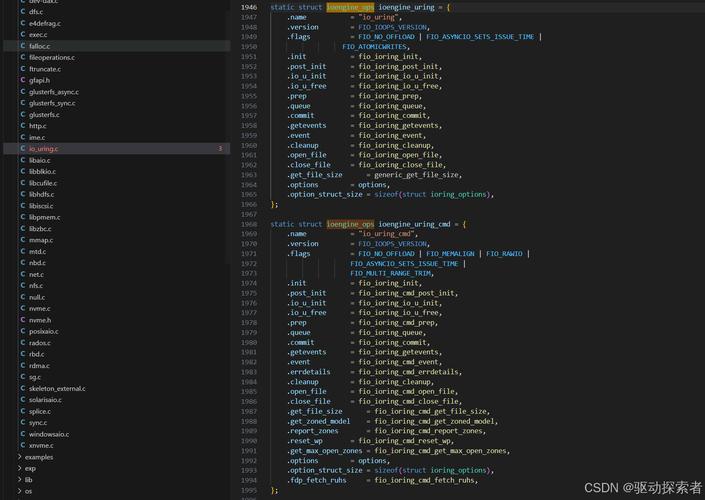Open nvme.c source file
This screenshot has width=705, height=500.
pyautogui.click(x=40, y=308)
